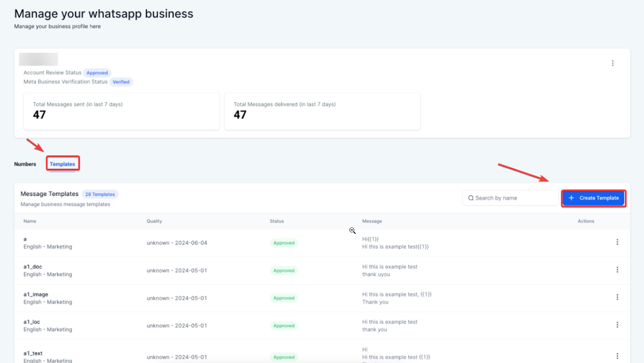Screen dimensions: 644x363
Task: Open actions menu for a1_doc template
Action: pyautogui.click(x=617, y=270)
